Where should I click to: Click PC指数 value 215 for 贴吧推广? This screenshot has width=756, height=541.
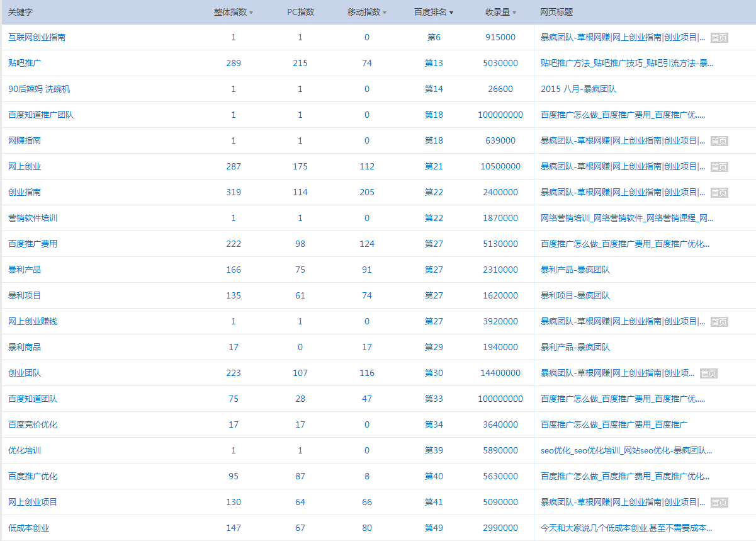pyautogui.click(x=300, y=63)
